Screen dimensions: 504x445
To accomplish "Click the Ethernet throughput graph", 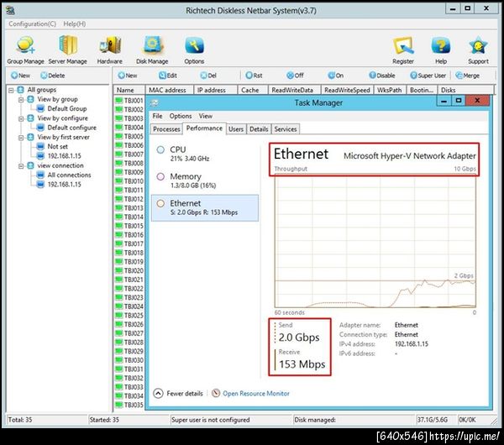I will point(375,243).
